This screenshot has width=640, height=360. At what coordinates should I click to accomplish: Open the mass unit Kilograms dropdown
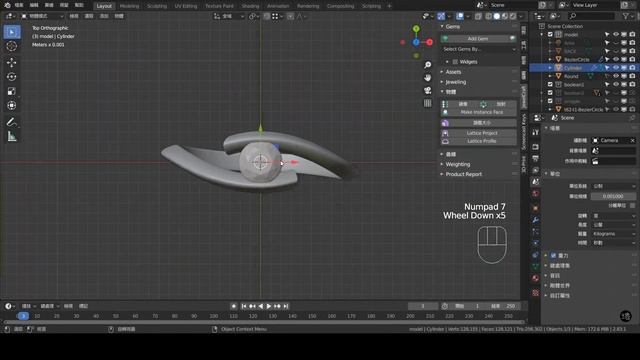(613, 234)
